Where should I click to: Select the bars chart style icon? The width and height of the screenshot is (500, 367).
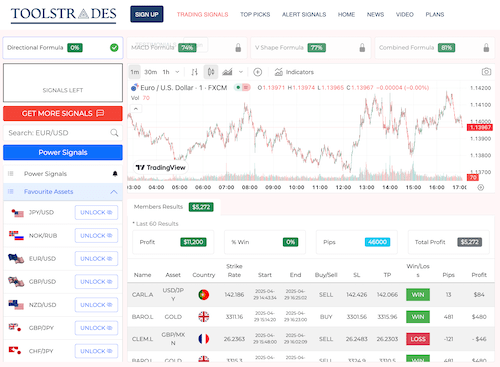click(x=195, y=72)
